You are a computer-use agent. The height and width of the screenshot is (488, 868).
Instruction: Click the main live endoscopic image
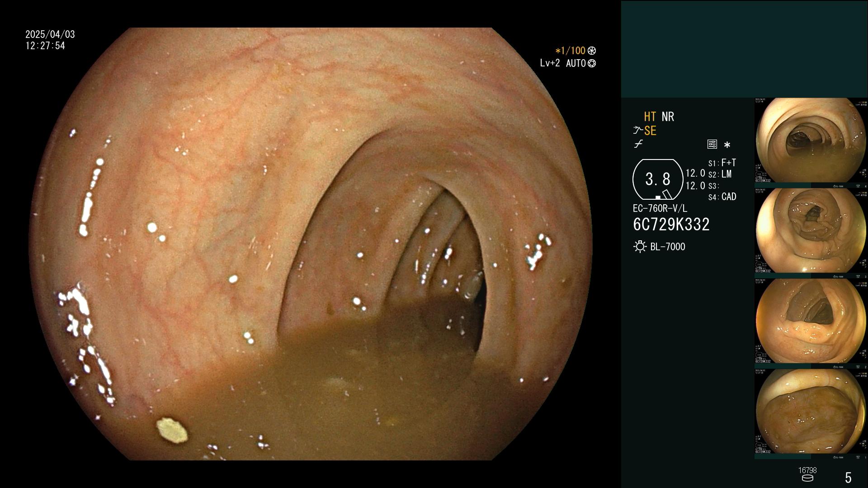pyautogui.click(x=311, y=244)
